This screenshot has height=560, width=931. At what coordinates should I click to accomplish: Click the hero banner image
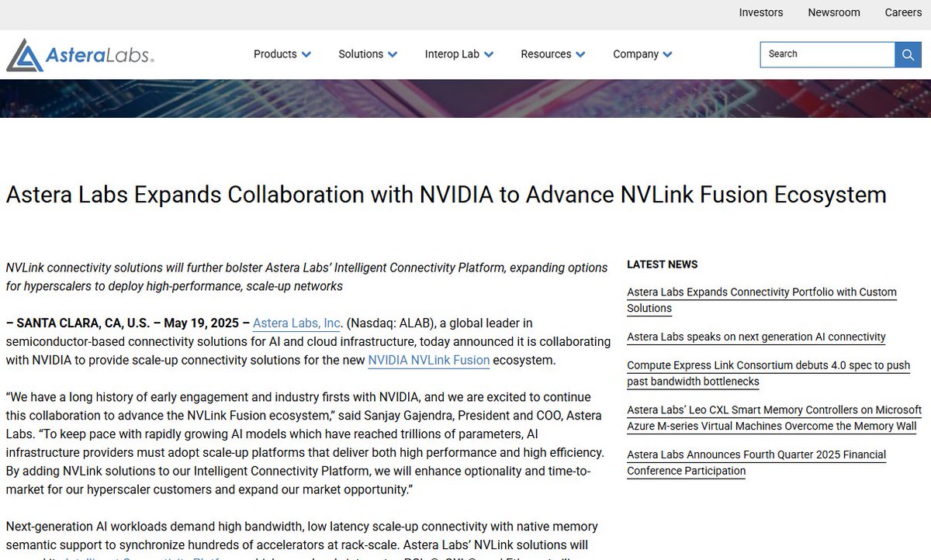[x=465, y=99]
